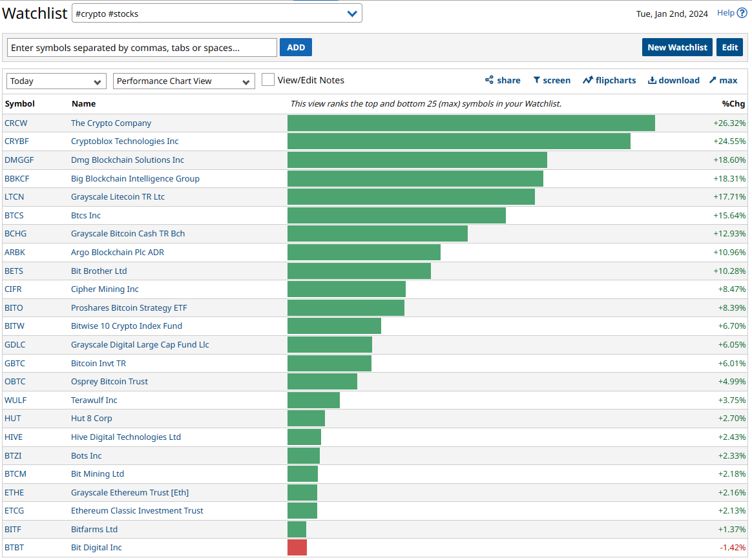The width and height of the screenshot is (752, 560).
Task: Open the Today time period dropdown
Action: click(x=56, y=81)
